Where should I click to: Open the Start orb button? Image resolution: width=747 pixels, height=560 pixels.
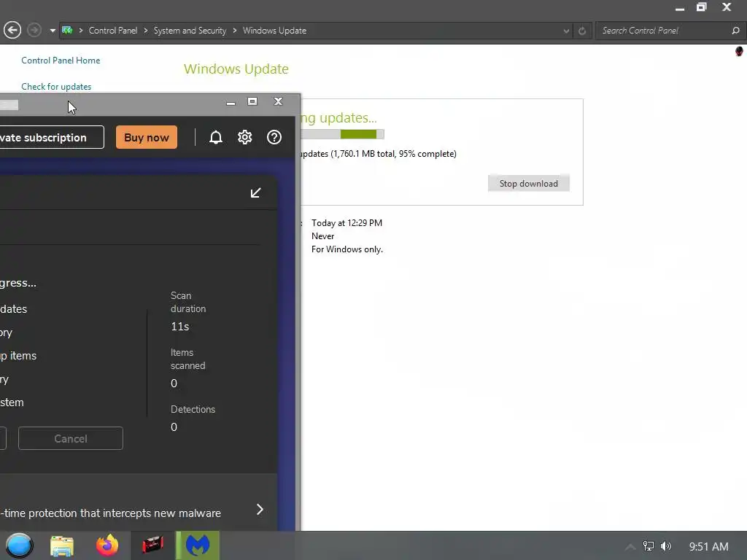click(19, 545)
